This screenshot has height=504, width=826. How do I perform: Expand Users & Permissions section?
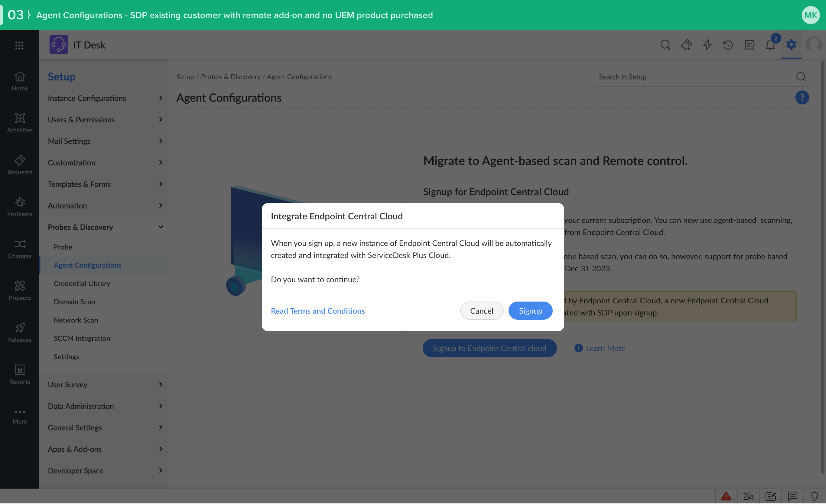(104, 120)
